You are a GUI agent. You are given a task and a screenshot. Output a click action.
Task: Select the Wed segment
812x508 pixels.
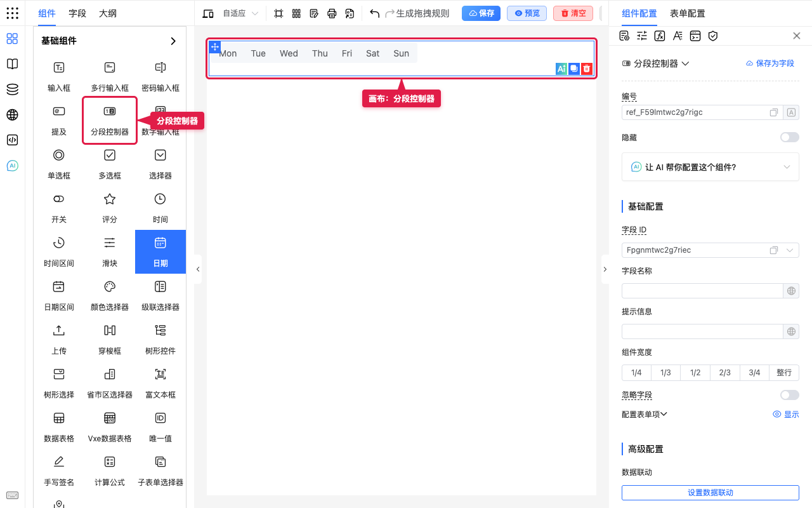(289, 53)
